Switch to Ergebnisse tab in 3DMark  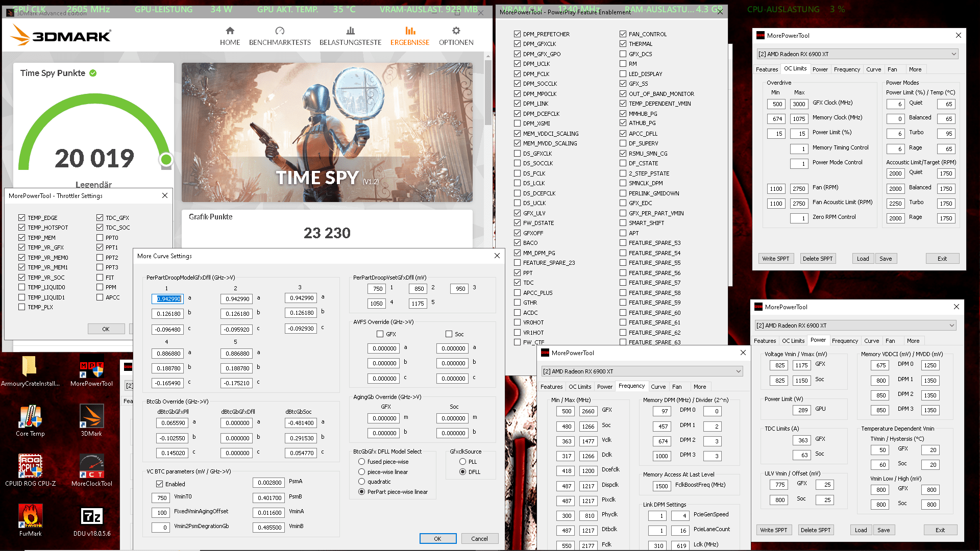click(x=410, y=36)
